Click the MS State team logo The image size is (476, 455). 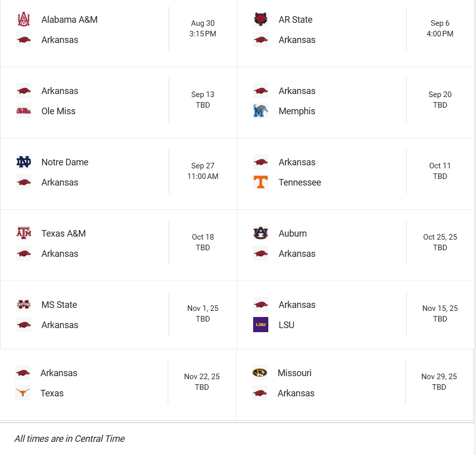(24, 305)
